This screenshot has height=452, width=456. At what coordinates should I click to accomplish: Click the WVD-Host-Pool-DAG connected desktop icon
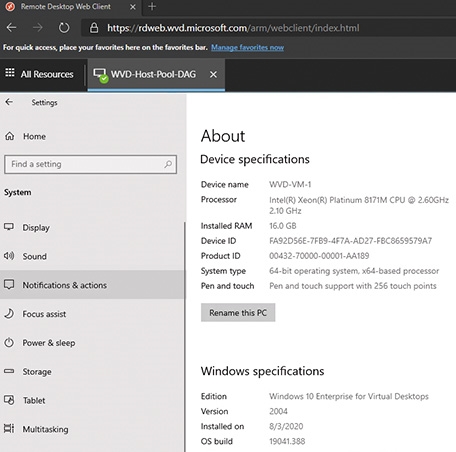[100, 75]
